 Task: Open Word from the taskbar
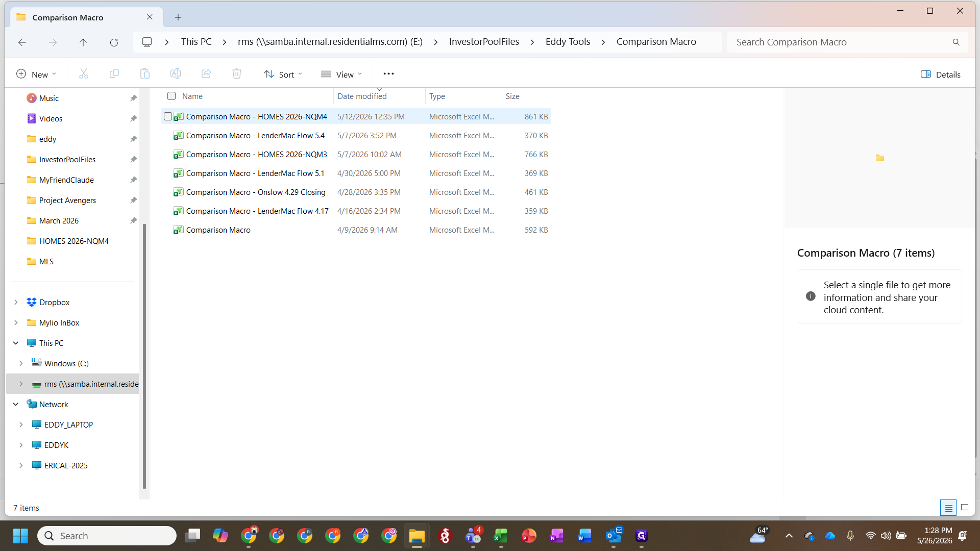click(584, 536)
